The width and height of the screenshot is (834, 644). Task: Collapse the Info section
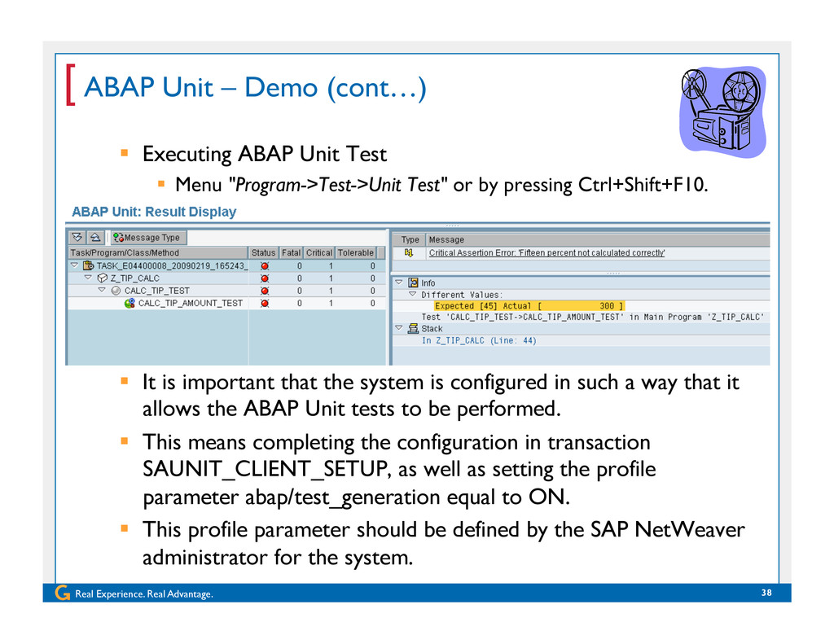click(399, 283)
